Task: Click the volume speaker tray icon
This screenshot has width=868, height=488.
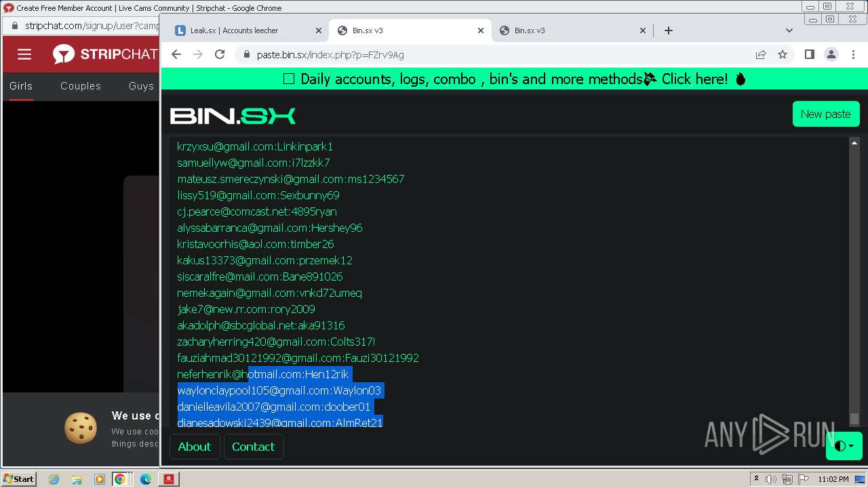Action: point(772,479)
